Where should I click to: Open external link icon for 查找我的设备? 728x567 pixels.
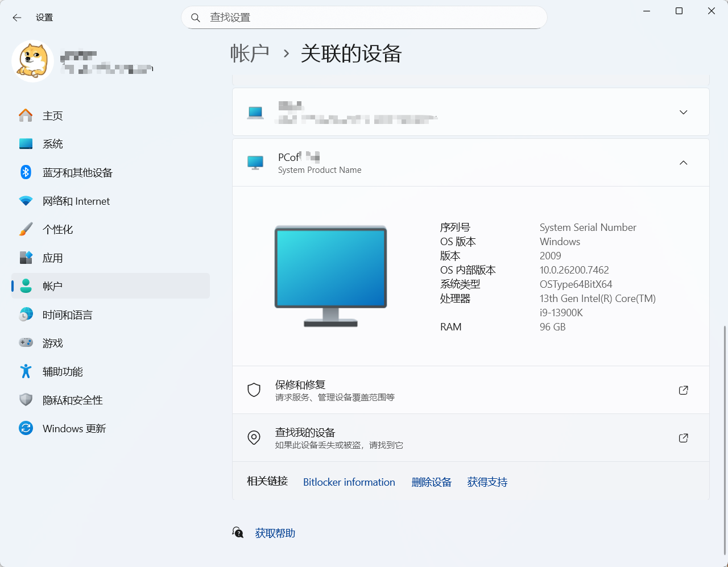(x=684, y=438)
